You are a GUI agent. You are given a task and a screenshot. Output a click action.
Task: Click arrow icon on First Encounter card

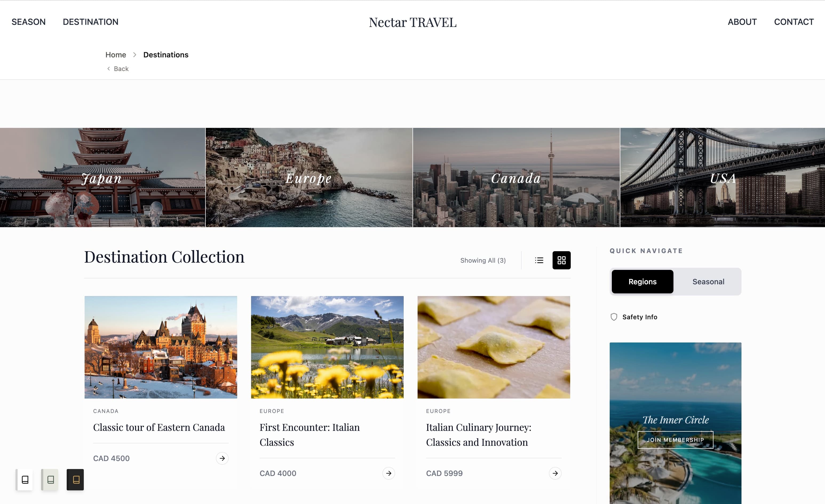(388, 473)
